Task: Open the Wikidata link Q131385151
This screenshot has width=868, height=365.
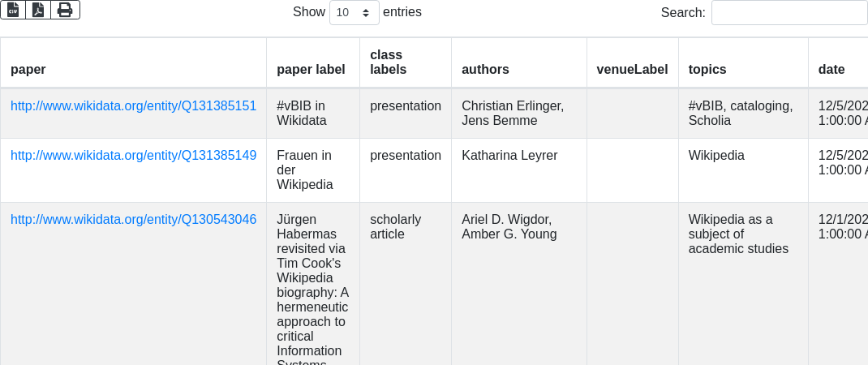Action: (x=133, y=106)
